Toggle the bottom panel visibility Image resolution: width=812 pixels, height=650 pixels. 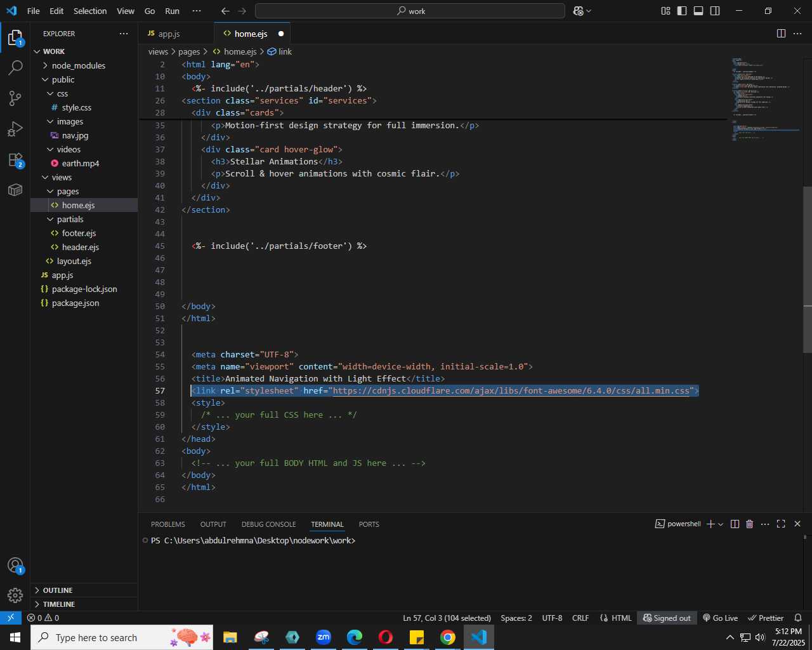coord(698,11)
